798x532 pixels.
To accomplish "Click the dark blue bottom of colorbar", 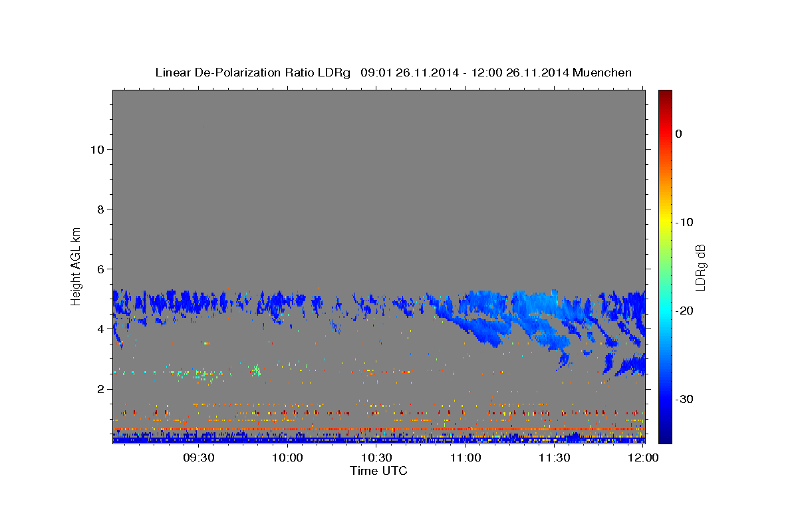I will point(665,438).
